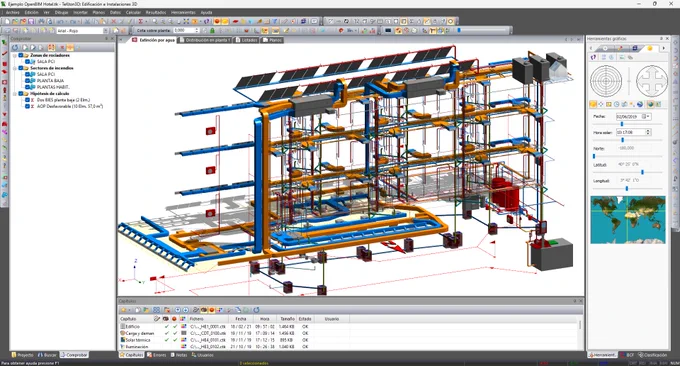Toggle SALA PCI checkbox under Sectores de incendios
Viewport: 680px width, 366px height.
tap(27, 75)
